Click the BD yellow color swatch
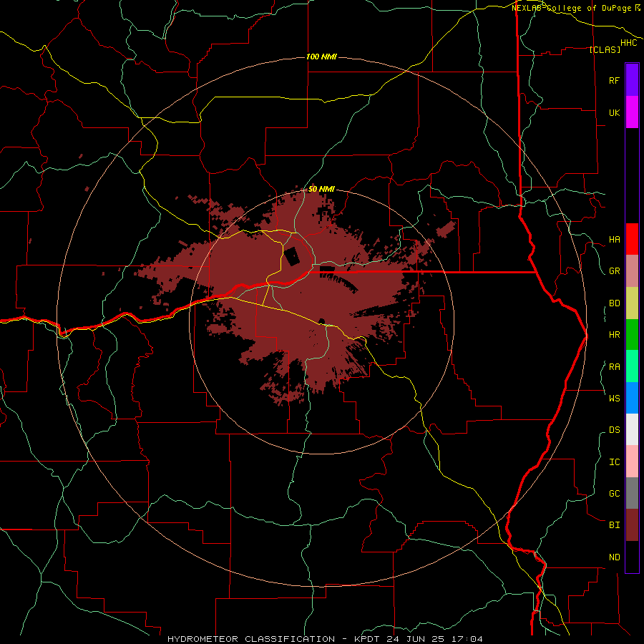The image size is (644, 644). coord(632,303)
